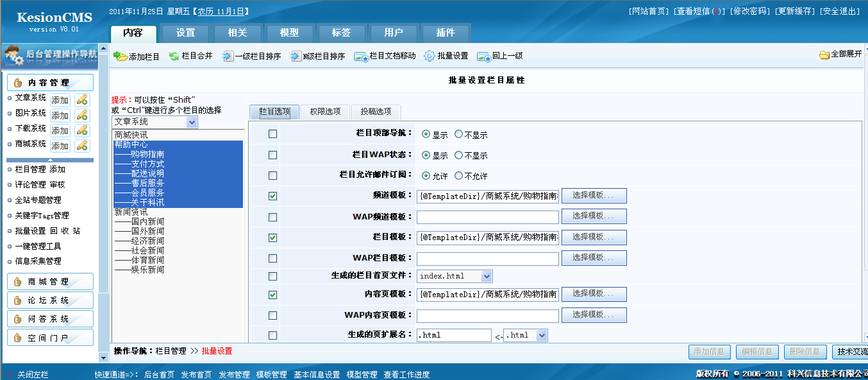868x380 pixels.
Task: Click the 全部展开 folder icon
Action: pos(824,55)
